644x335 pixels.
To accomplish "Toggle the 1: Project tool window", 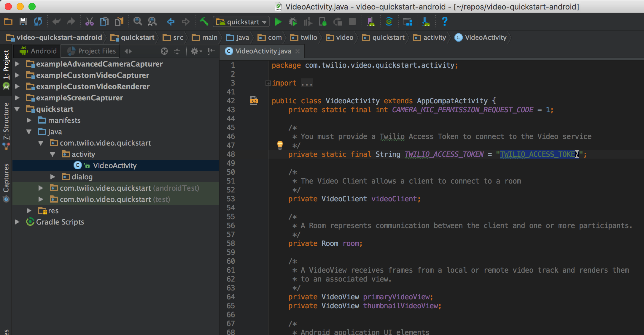I will [6, 64].
